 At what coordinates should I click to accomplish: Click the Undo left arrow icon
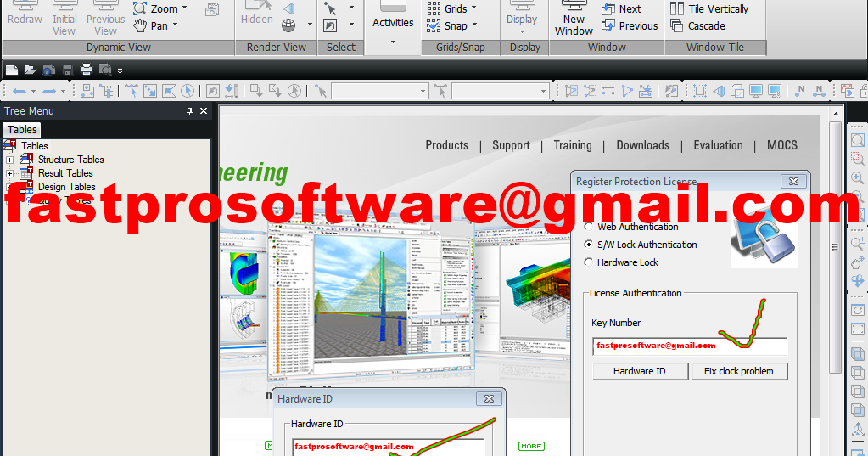coord(20,91)
